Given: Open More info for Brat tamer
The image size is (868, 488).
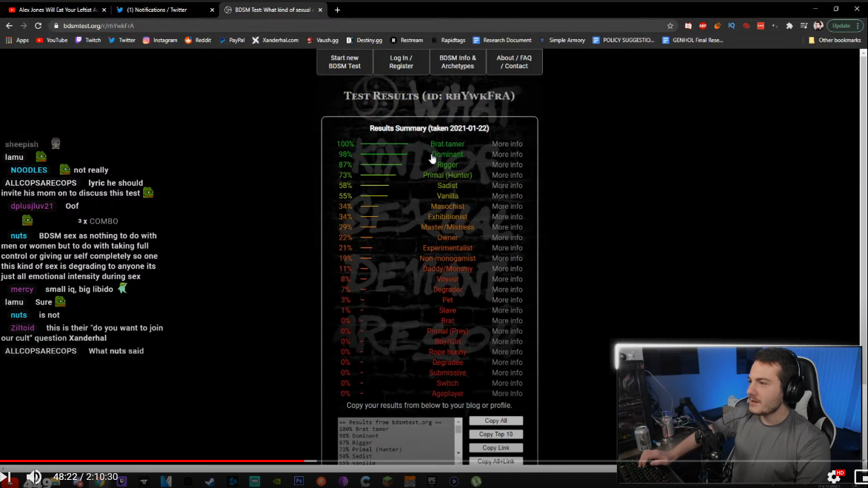Looking at the screenshot, I should (x=507, y=144).
